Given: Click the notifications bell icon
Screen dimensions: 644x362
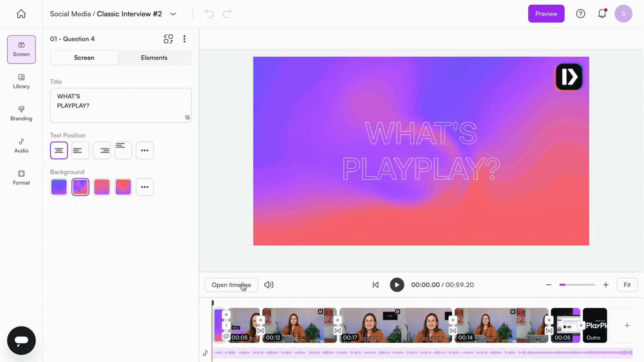Looking at the screenshot, I should (602, 14).
